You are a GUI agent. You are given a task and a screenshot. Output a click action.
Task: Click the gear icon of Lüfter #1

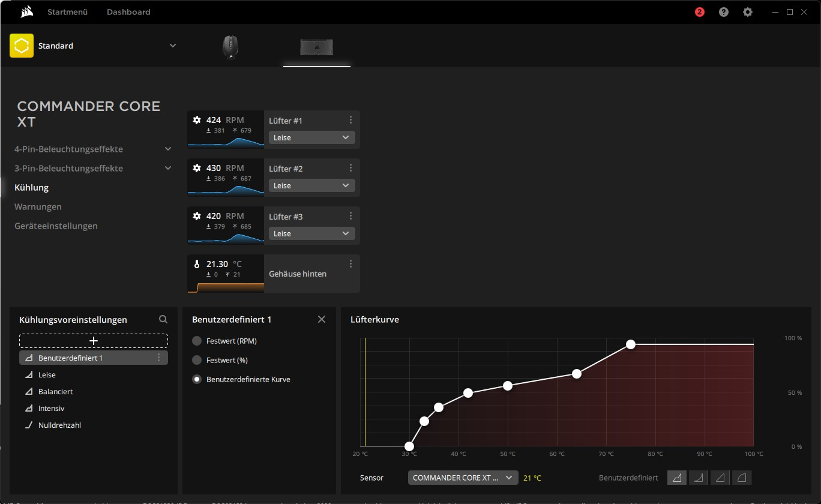tap(197, 120)
